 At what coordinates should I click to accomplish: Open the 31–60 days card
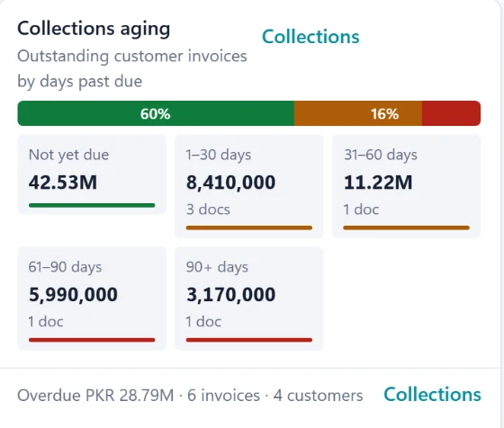click(x=406, y=186)
